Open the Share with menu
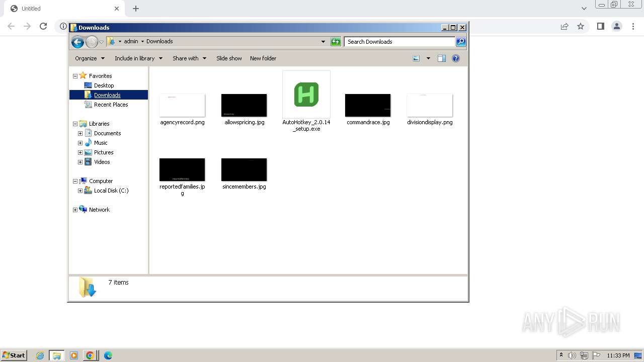 coord(189,58)
